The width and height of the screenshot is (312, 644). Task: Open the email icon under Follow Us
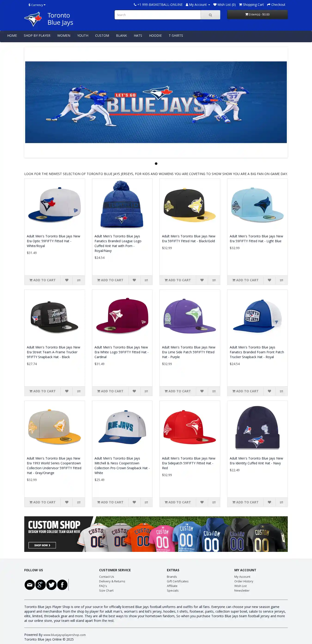[30, 585]
